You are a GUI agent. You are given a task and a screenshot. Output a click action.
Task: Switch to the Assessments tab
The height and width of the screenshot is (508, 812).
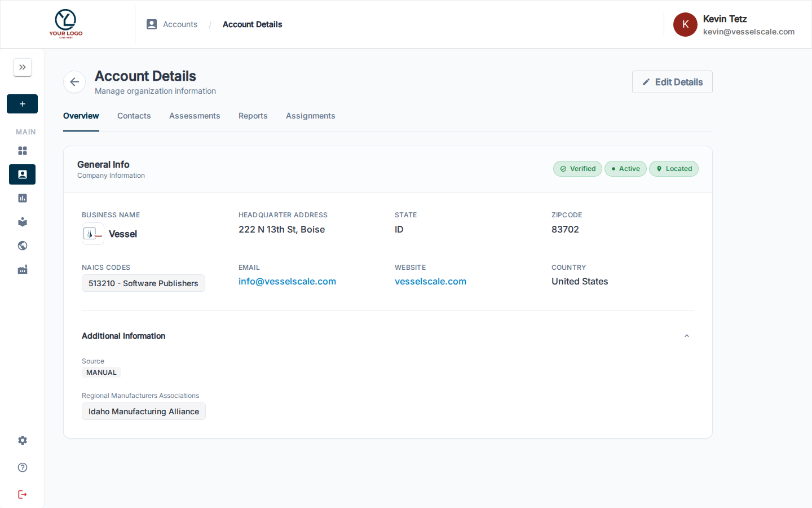coord(195,116)
